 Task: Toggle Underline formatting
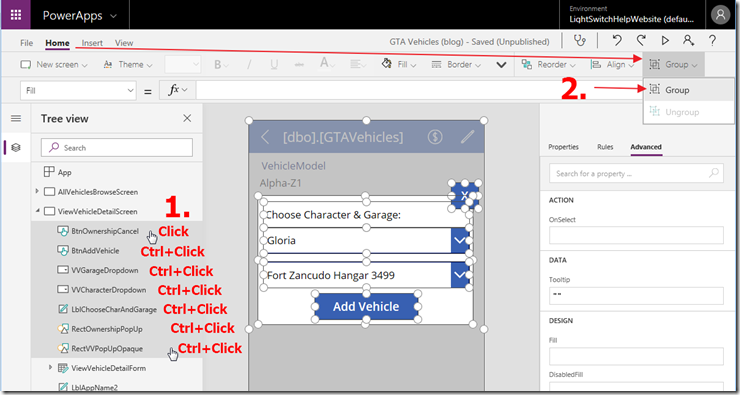(274, 65)
